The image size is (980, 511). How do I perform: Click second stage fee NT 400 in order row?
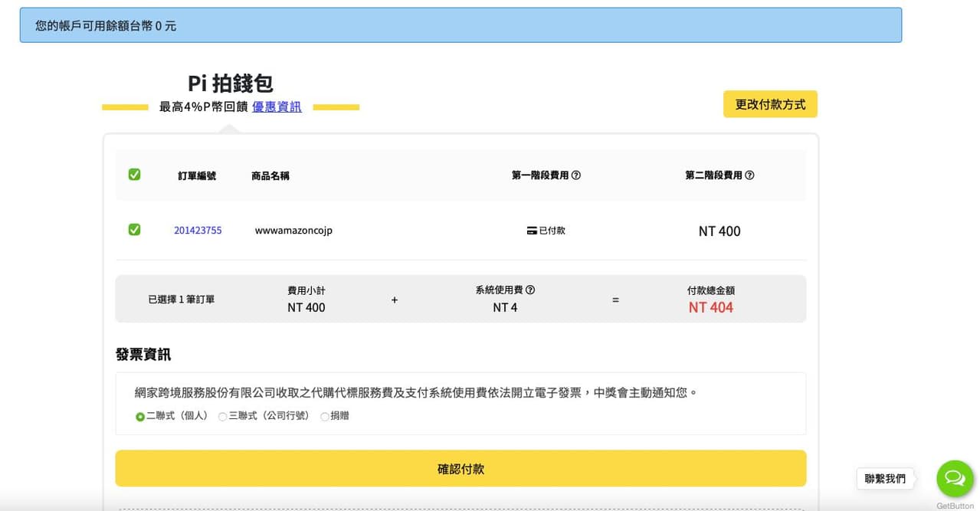click(x=719, y=231)
